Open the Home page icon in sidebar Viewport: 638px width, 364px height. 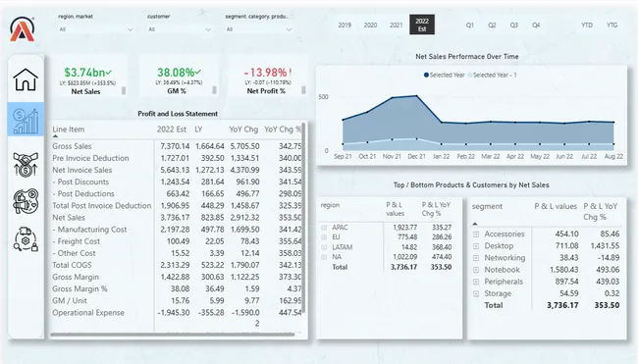click(26, 79)
